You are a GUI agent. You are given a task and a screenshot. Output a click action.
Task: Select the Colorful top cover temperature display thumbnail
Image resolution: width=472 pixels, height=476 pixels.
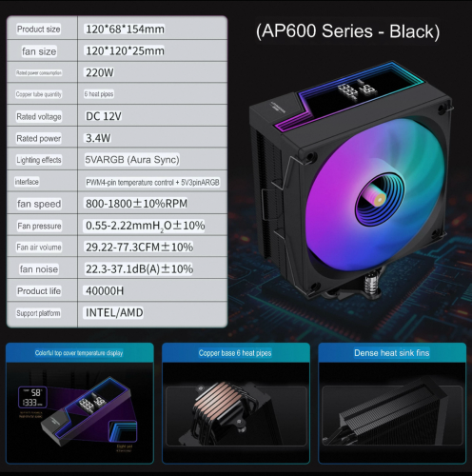point(79,403)
